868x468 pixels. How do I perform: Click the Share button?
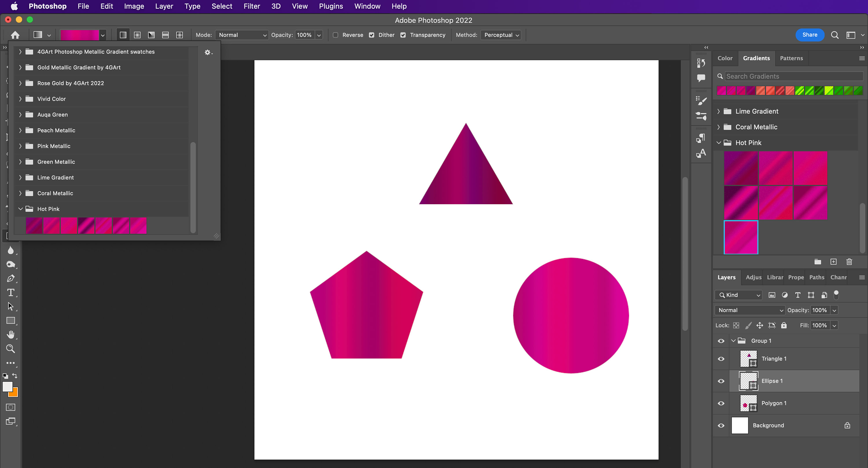point(810,35)
